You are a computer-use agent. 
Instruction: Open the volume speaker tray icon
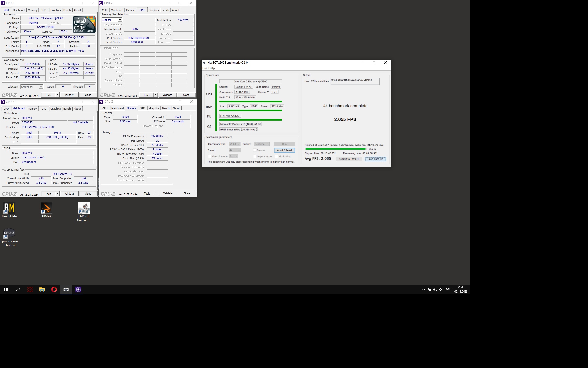[441, 289]
